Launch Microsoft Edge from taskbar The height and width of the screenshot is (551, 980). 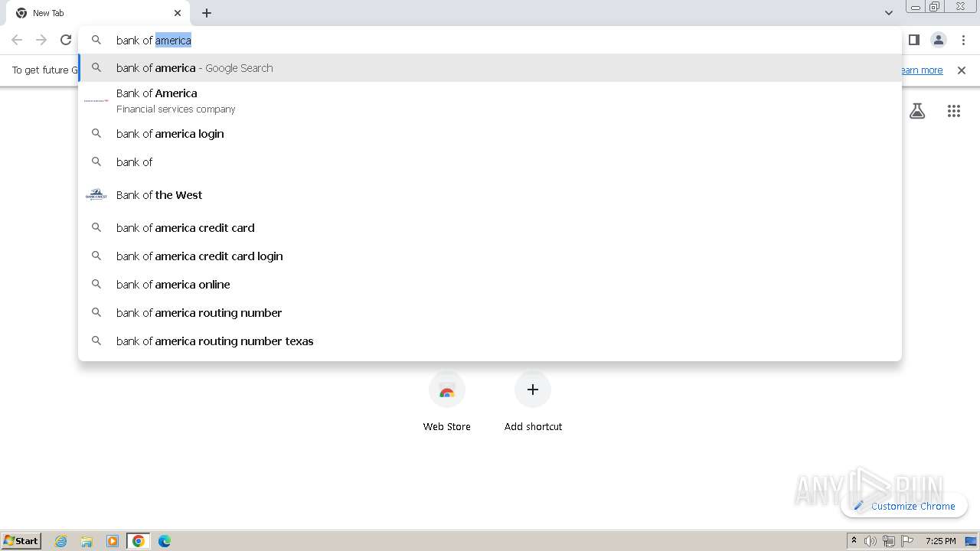(165, 541)
